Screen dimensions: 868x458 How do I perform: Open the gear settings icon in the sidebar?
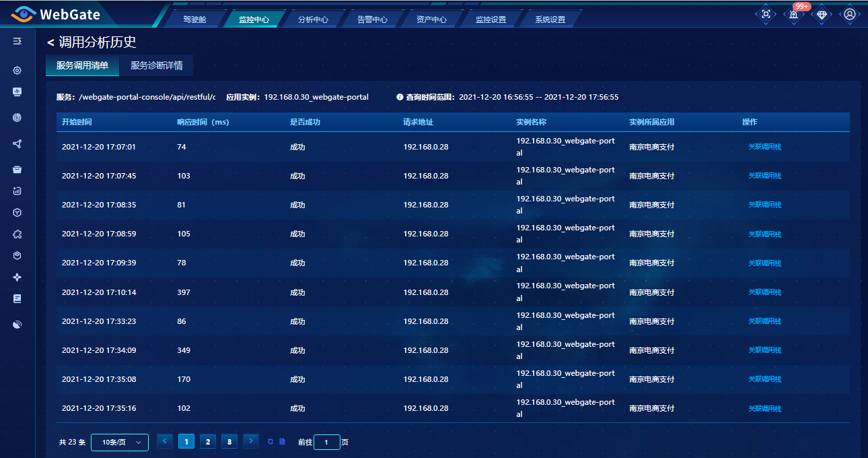point(17,70)
